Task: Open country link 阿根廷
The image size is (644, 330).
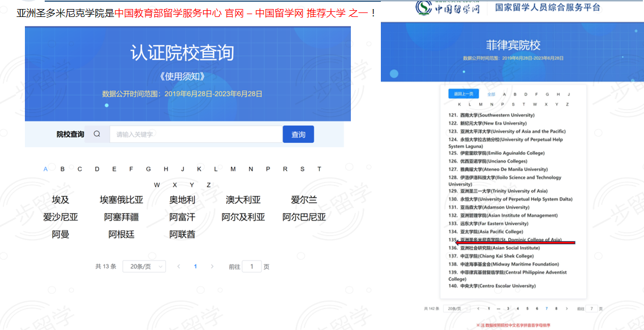Action: point(121,234)
